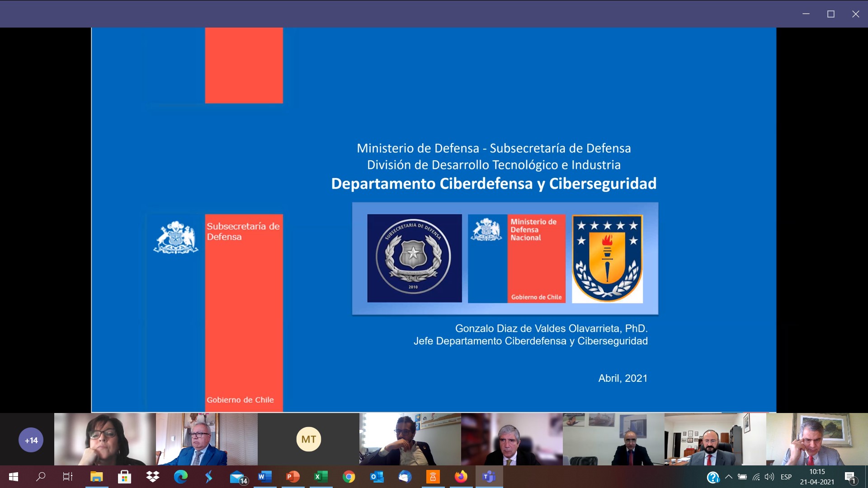Open the help question-mark tray icon
This screenshot has width=868, height=488.
coord(713,477)
